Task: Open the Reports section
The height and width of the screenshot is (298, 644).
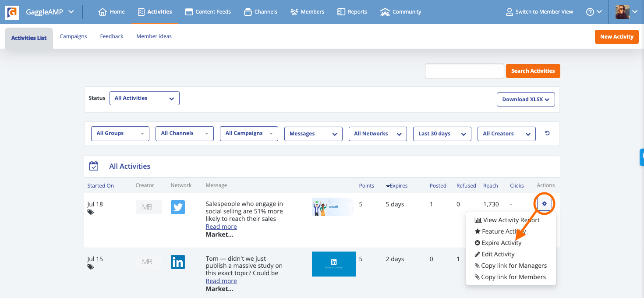Action: tap(352, 12)
